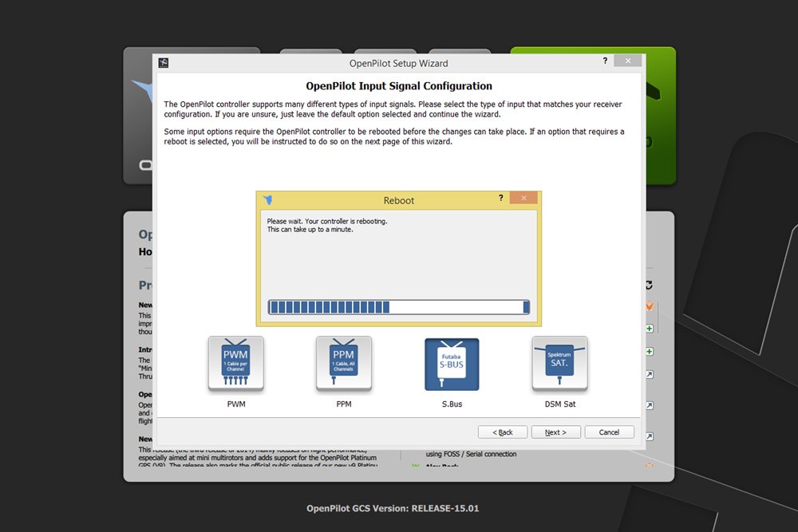Click the first green plus icon in background page
The width and height of the screenshot is (798, 532).
point(650,329)
